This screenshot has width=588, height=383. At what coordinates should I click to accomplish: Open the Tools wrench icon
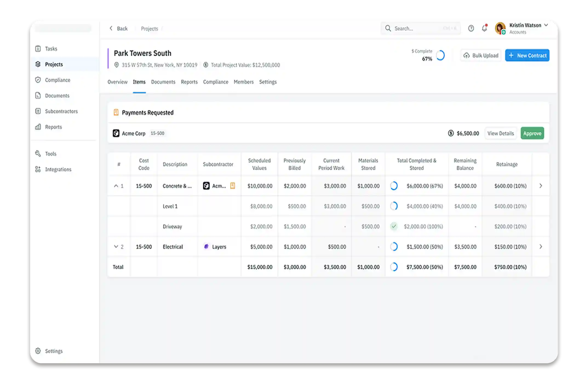(x=38, y=154)
